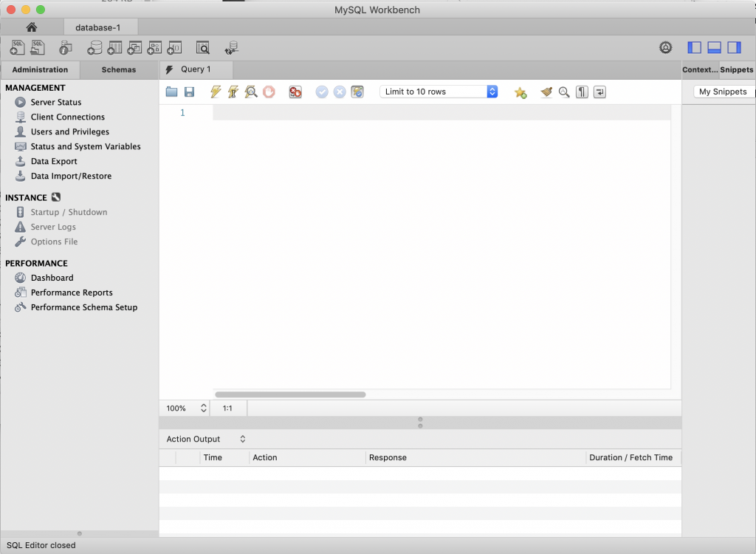Open the Context Help tab

pos(700,69)
